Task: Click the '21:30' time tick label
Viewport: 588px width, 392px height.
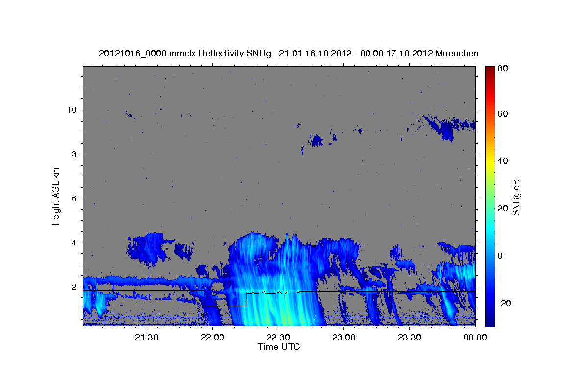Action: (x=147, y=337)
